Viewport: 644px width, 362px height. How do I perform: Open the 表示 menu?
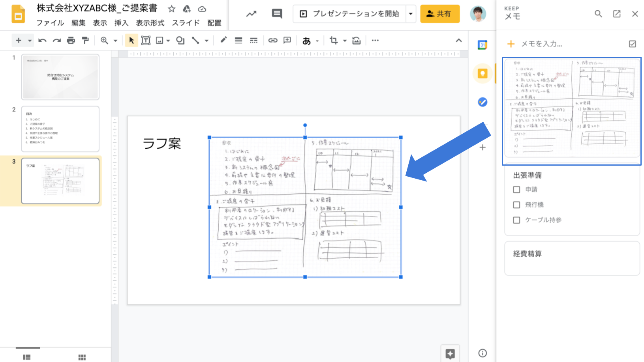100,23
